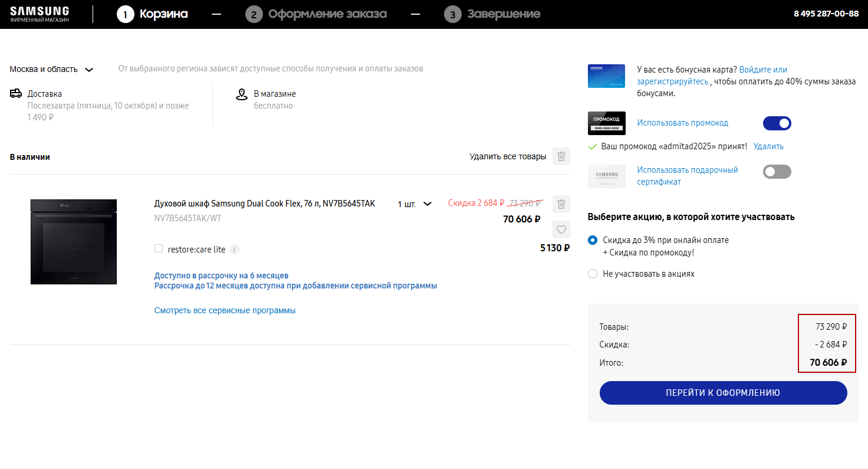
Task: Disable the 'Использовать промокод' toggle
Action: (777, 123)
